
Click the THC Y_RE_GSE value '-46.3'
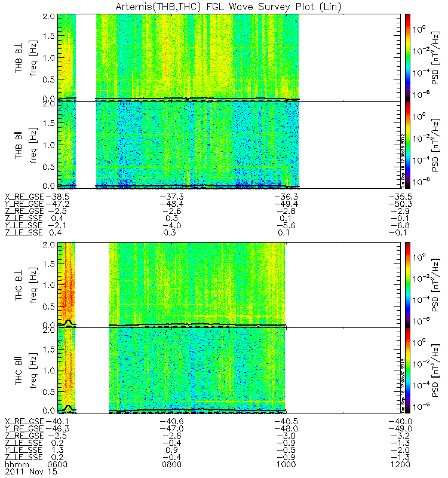[57, 428]
